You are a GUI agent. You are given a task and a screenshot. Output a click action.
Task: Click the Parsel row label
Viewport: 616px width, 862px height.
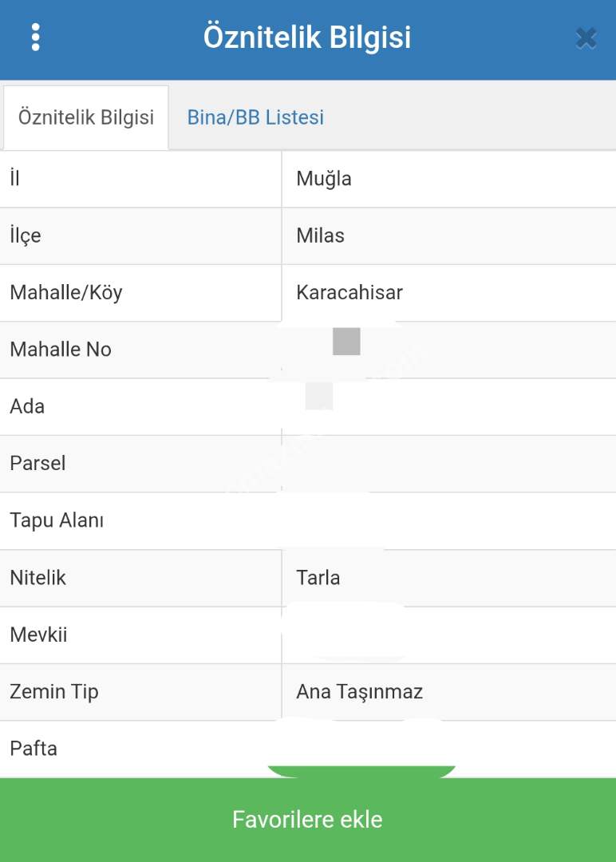tap(38, 464)
